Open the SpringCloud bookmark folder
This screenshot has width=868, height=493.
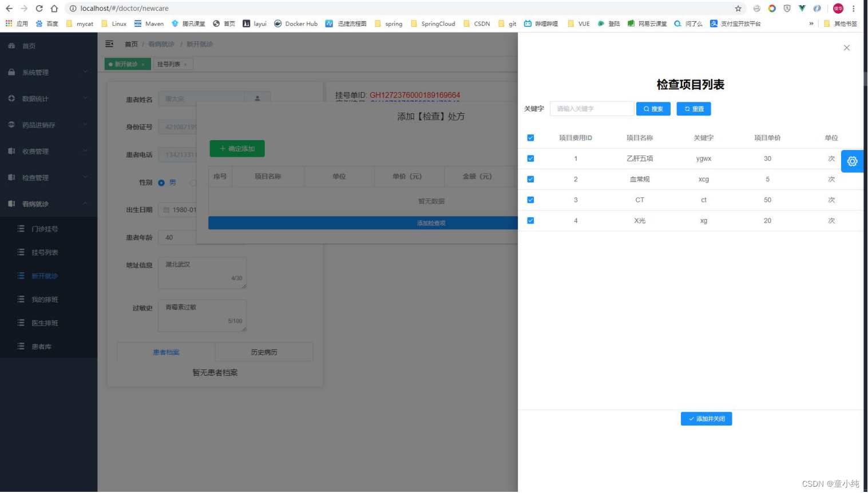click(x=433, y=23)
